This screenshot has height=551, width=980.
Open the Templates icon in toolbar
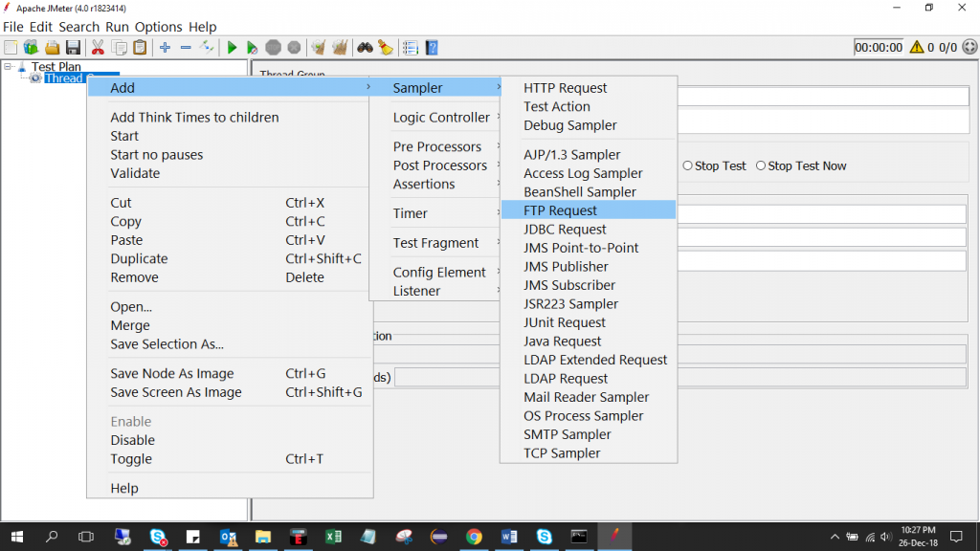32,48
